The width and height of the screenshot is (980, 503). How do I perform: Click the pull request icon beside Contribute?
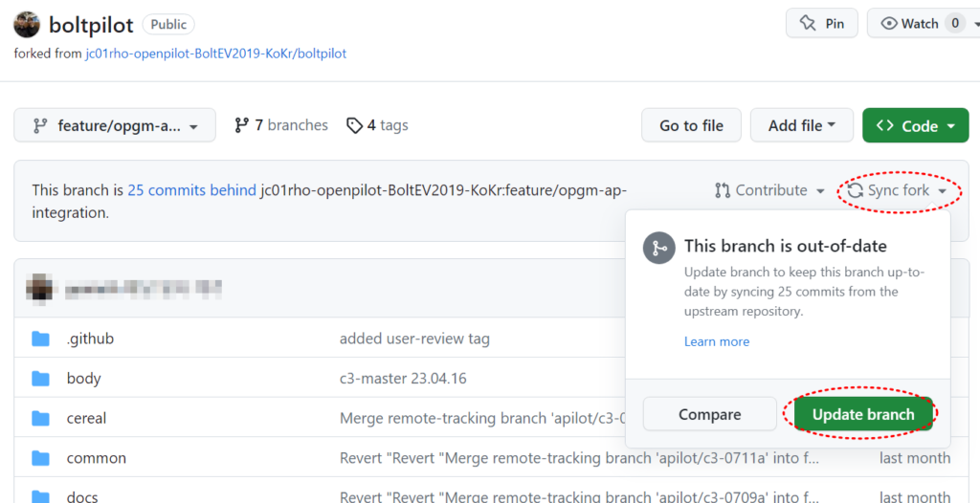point(722,190)
